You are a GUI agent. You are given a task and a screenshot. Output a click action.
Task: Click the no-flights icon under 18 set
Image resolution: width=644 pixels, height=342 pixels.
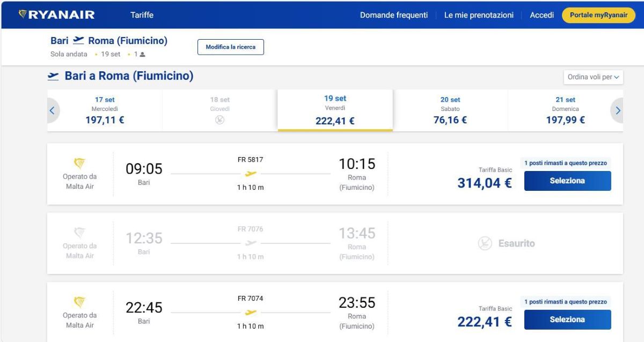pos(219,120)
